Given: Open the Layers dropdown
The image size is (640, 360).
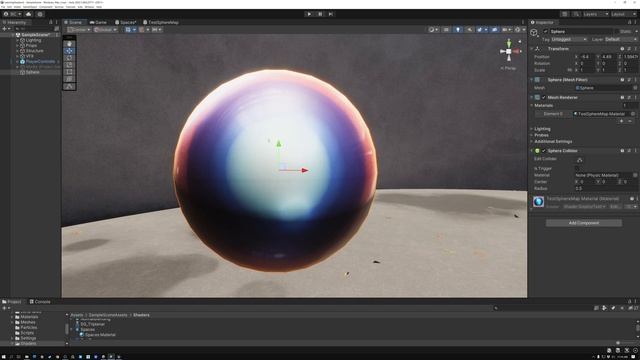Looking at the screenshot, I should point(596,14).
